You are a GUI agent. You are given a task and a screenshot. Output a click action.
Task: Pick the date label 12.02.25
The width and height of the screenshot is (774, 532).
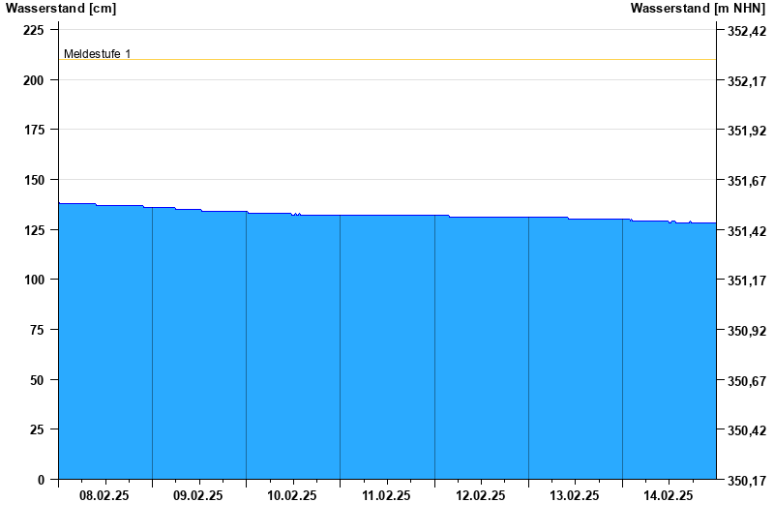480,495
